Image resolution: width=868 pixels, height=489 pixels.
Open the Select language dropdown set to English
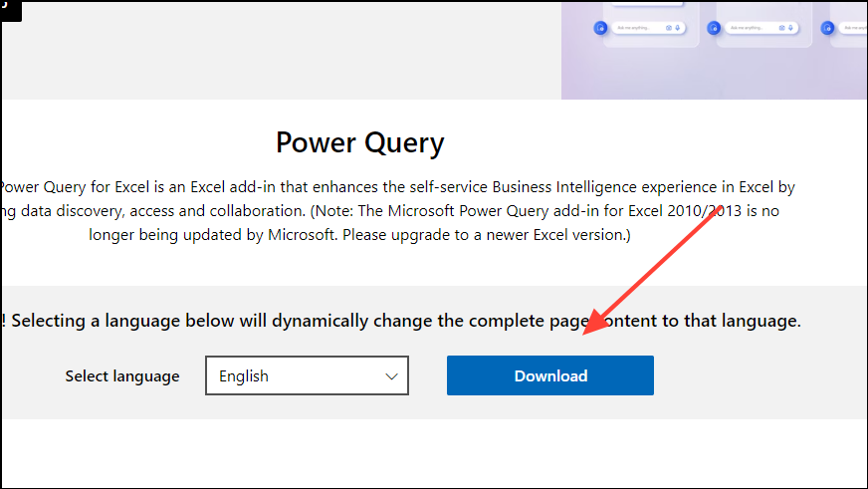tap(307, 375)
